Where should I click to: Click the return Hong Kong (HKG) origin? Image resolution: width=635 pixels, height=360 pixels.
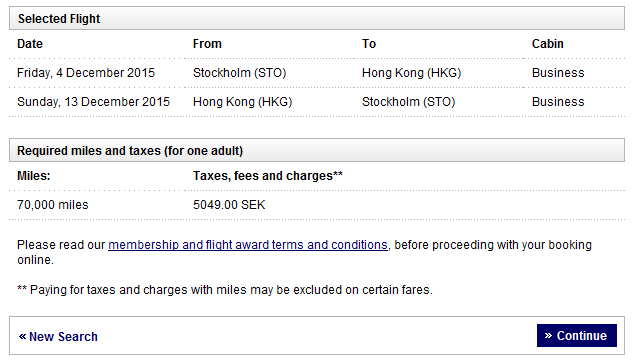coord(242,102)
